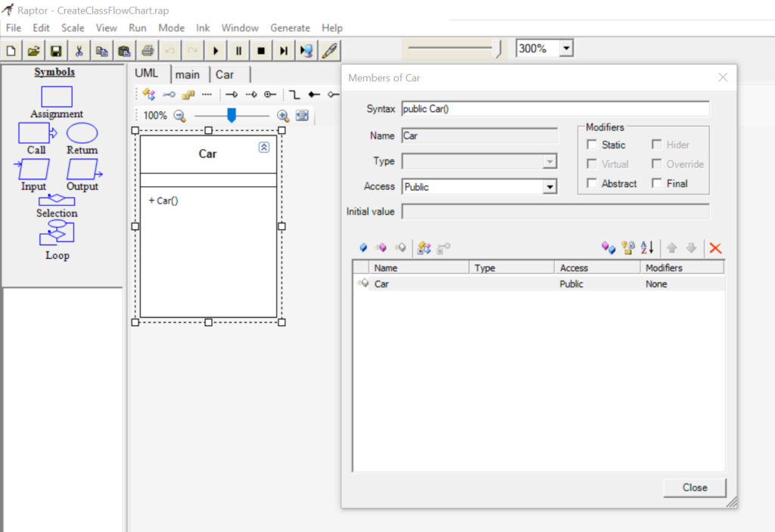The width and height of the screenshot is (775, 532).
Task: Check the Abstract modifier box
Action: (x=593, y=183)
